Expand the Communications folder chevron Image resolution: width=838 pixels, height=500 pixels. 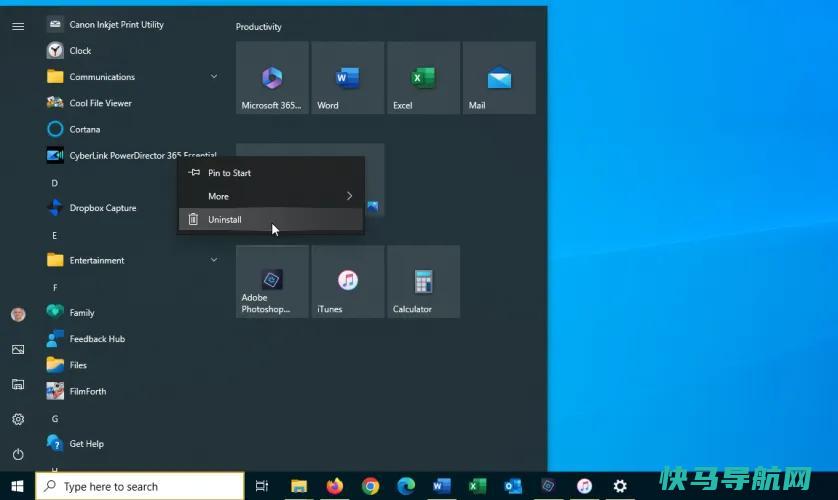pyautogui.click(x=214, y=76)
